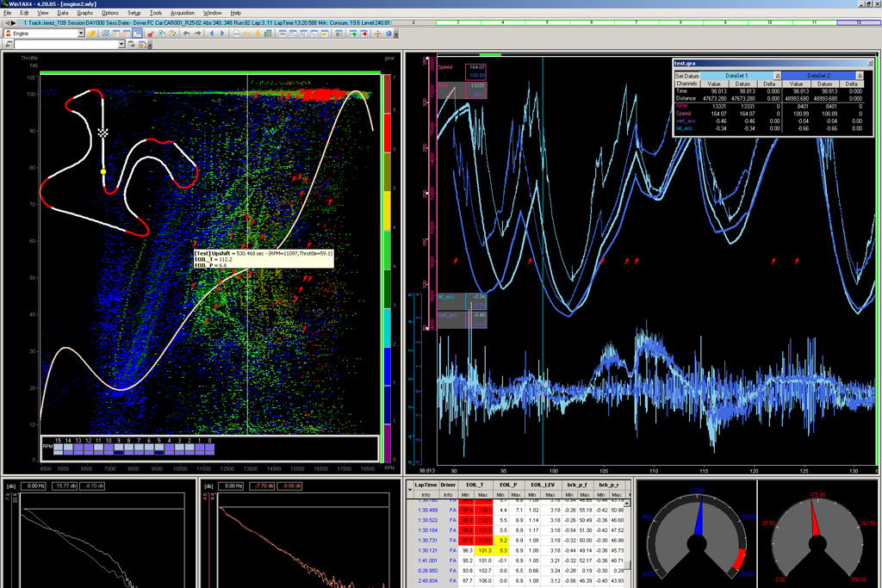Click the golden key toolbar icon

(246, 34)
